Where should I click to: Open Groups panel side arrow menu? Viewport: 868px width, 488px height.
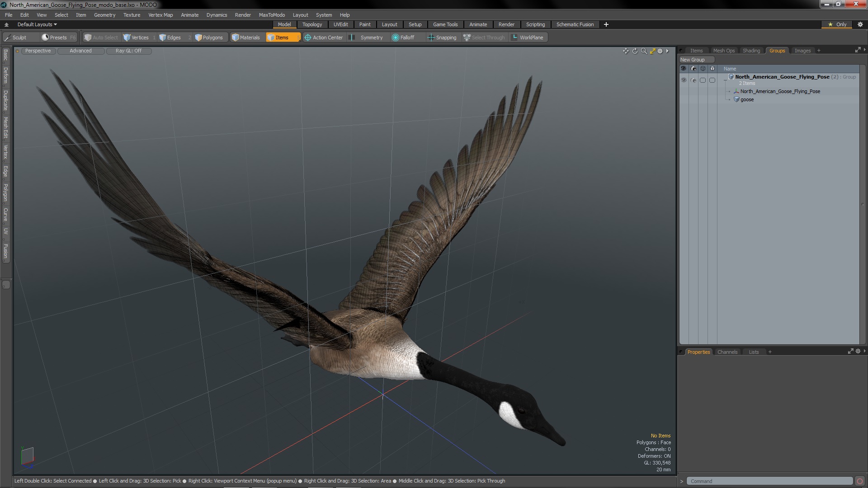coord(865,50)
